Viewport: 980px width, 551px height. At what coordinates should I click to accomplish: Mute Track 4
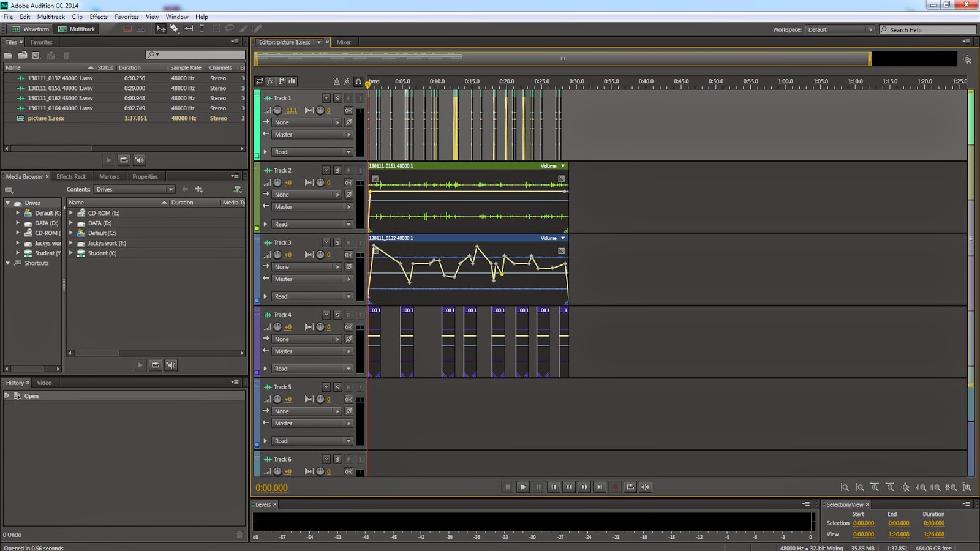pyautogui.click(x=326, y=315)
